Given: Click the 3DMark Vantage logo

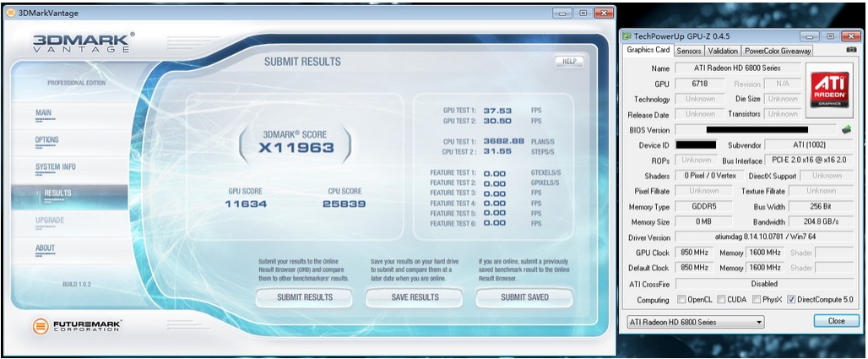Looking at the screenshot, I should tap(83, 44).
